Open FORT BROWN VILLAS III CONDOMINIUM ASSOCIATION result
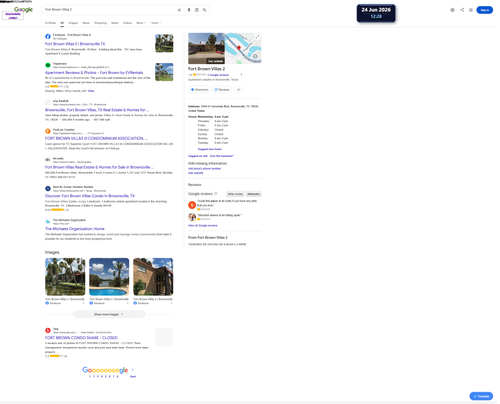The width and height of the screenshot is (500, 404). click(x=96, y=138)
